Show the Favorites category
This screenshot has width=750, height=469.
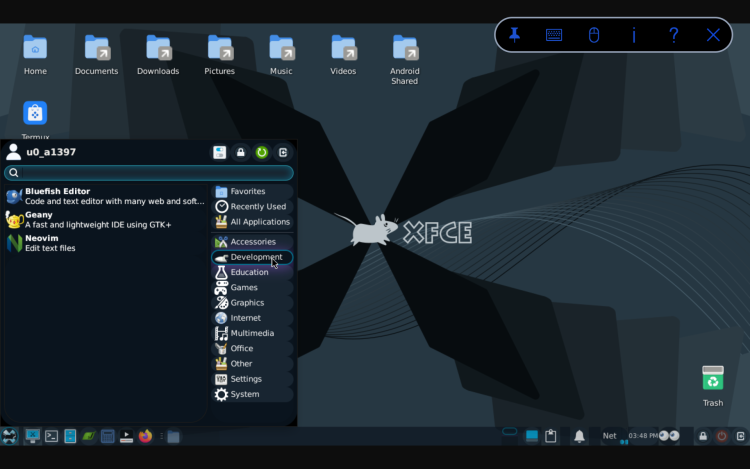coord(252,191)
